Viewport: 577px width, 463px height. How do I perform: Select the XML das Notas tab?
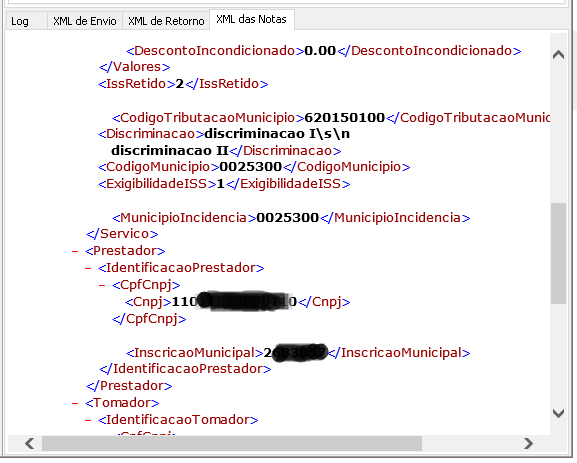click(251, 19)
